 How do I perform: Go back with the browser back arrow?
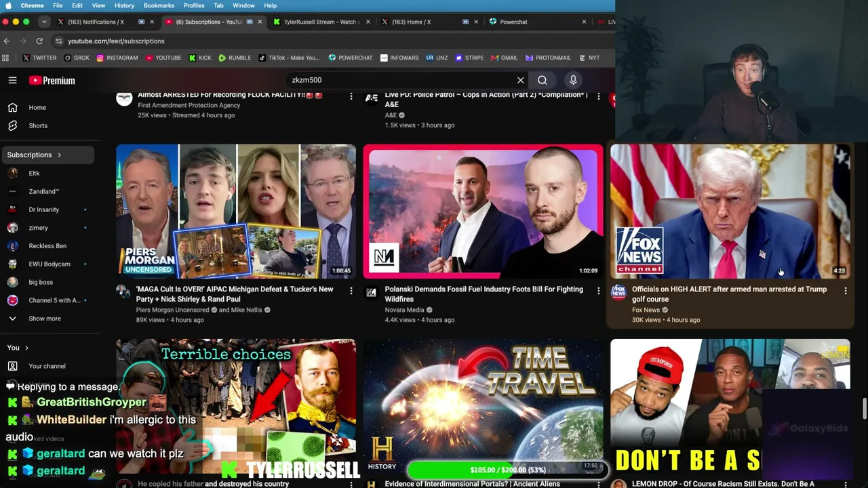(x=7, y=41)
